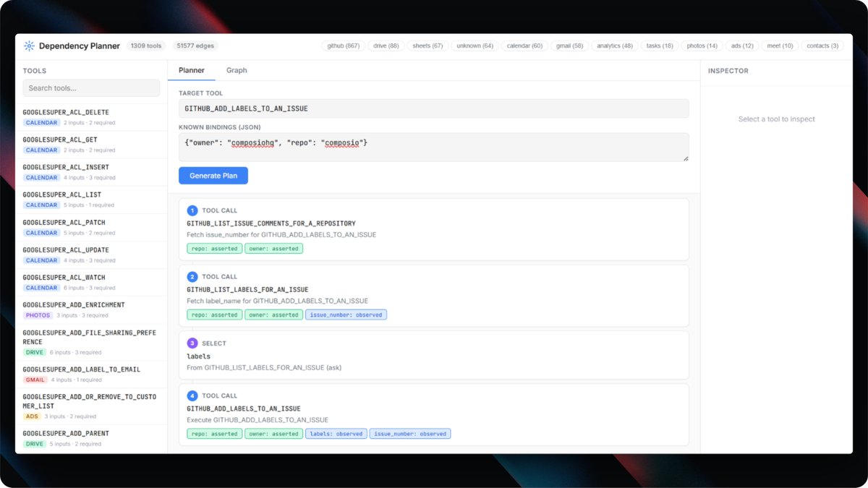Viewport: 868px width, 488px height.
Task: Filter by ads (12) chip
Action: [742, 46]
